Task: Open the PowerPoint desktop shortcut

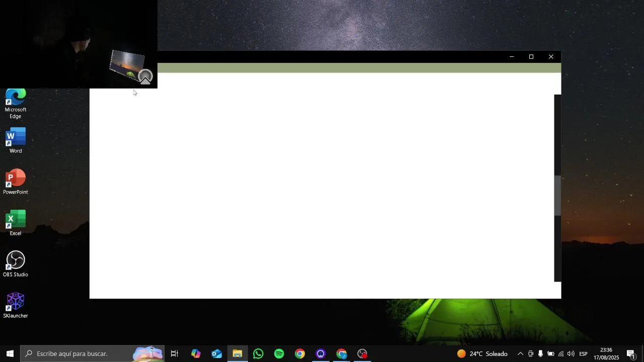Action: [16, 182]
